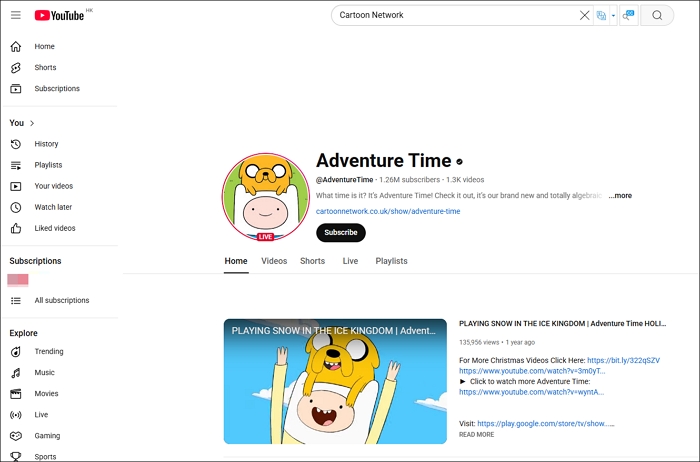
Task: Open cartoonnetwork.co.uk adventure-time link
Action: coord(388,211)
